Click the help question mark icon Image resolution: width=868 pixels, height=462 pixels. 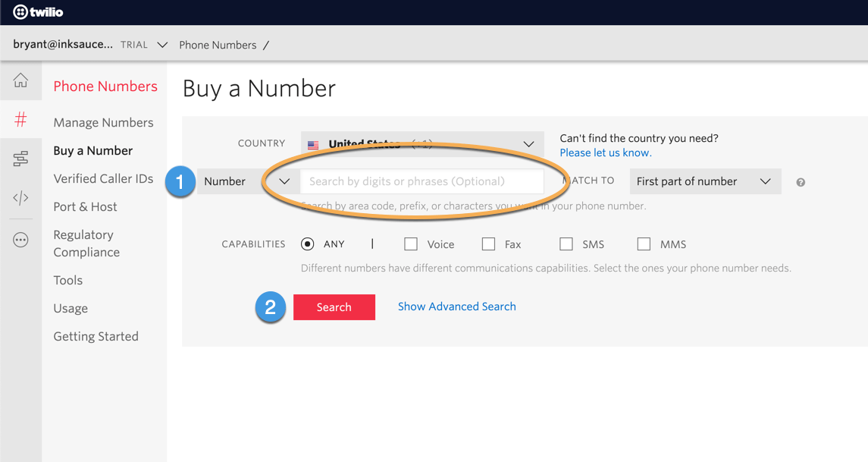click(x=800, y=181)
